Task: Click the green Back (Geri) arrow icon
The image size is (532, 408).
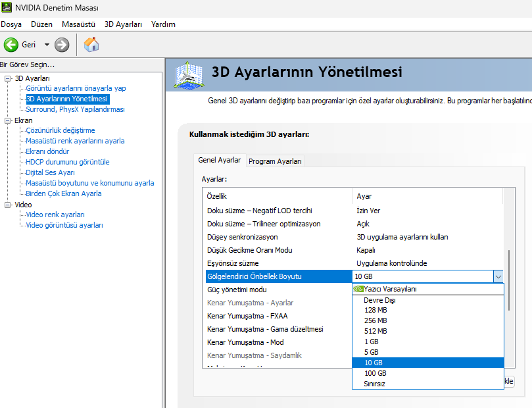Action: tap(11, 45)
